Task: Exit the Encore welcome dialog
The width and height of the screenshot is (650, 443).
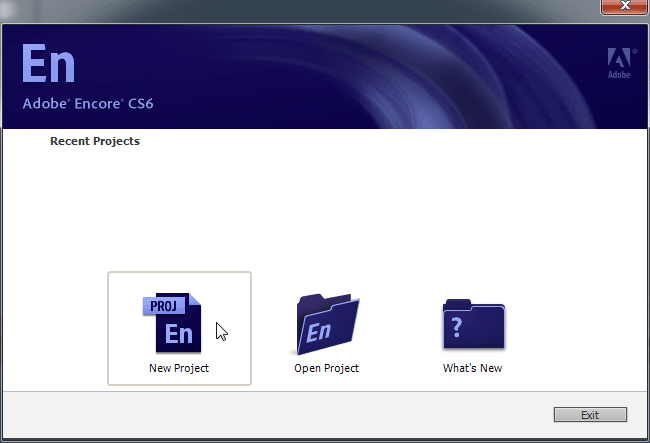Action: click(590, 415)
